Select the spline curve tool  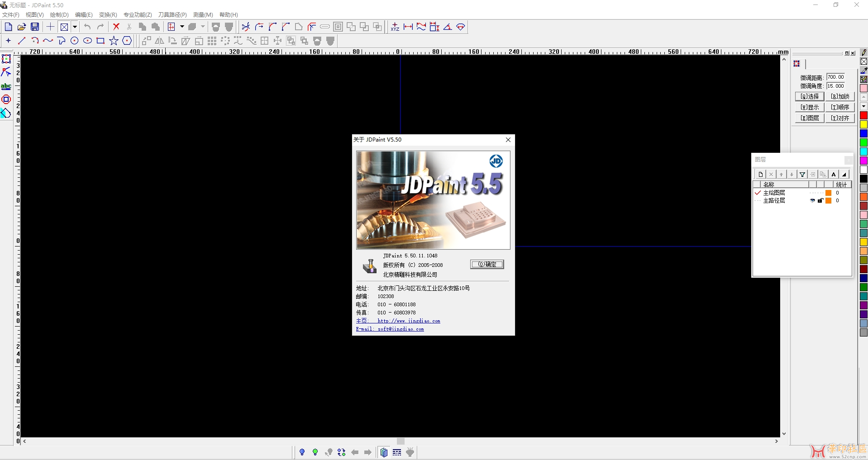coord(48,41)
